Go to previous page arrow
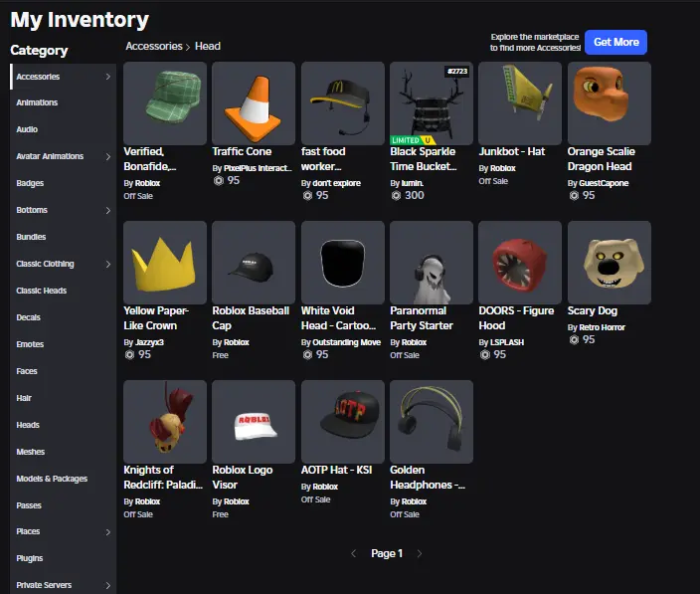 [x=353, y=553]
